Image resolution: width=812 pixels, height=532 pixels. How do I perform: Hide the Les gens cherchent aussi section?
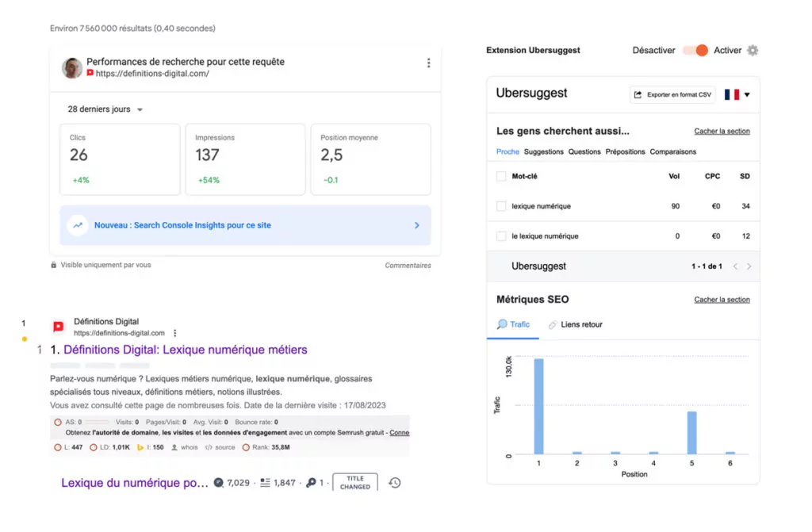coord(722,131)
